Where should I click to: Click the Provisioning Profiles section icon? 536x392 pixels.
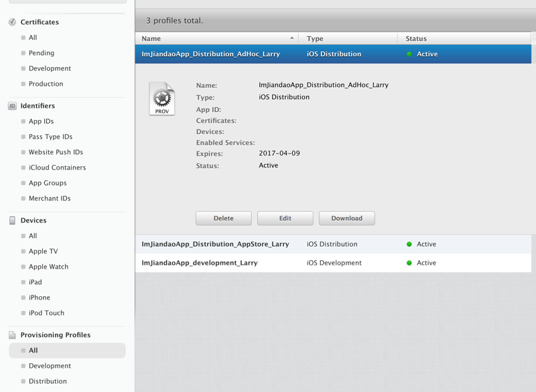(12, 335)
